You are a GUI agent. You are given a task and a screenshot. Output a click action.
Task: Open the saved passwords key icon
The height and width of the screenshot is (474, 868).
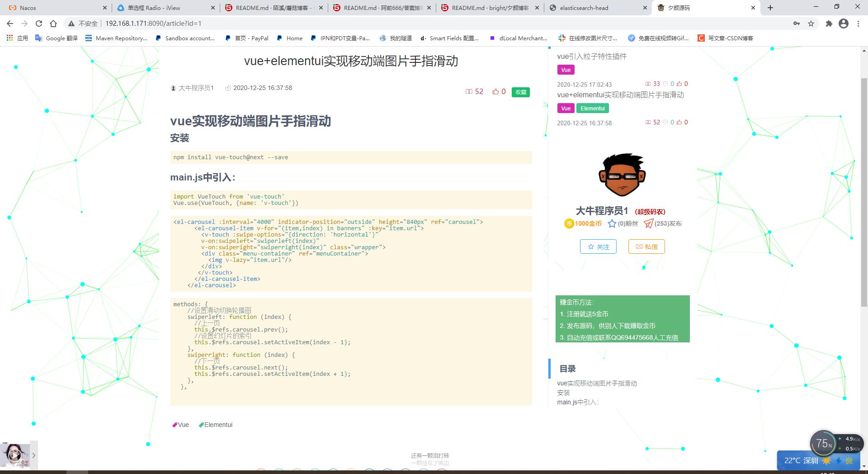(797, 24)
